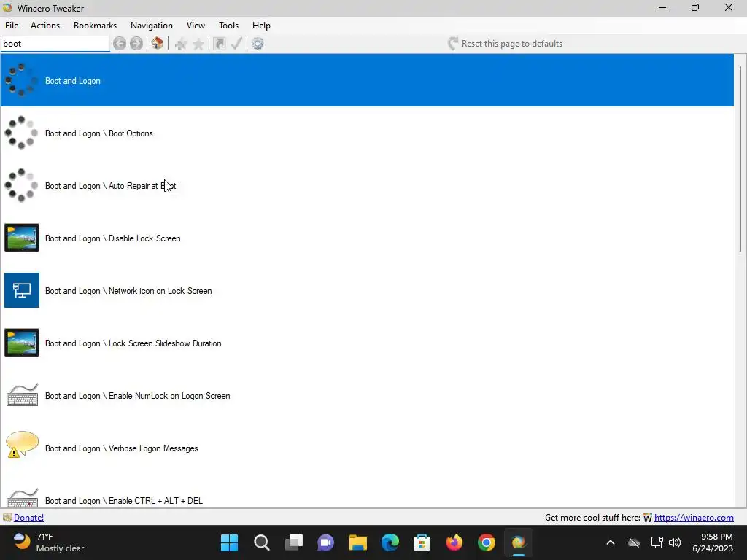Launch Microsoft Edge from the taskbar
Screen dimensions: 747x560
[x=390, y=542]
